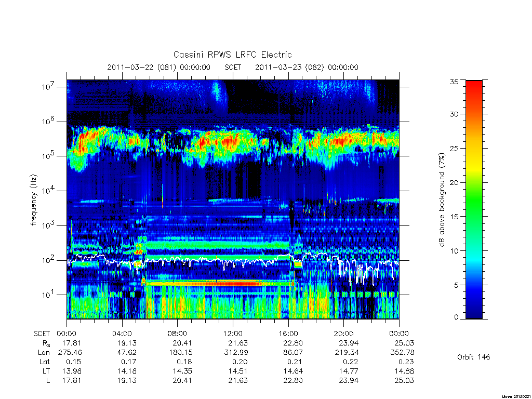Select the 10^6 frequency axis tick label
This screenshot has height=399, width=532.
click(49, 122)
